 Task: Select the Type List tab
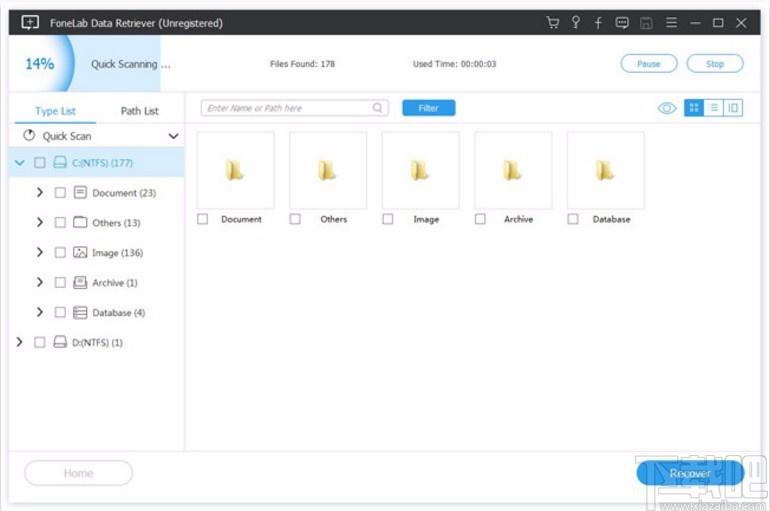coord(55,111)
